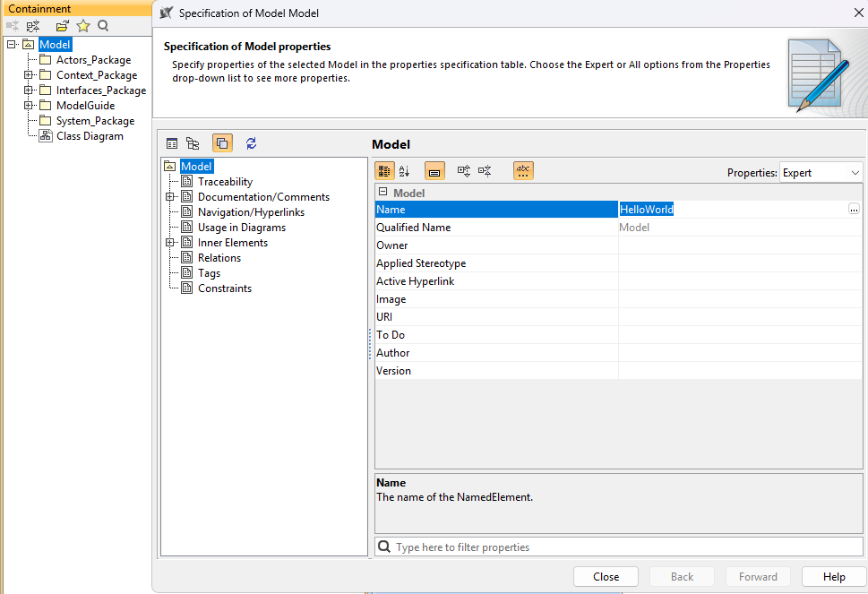Open Tags in specification tree
The image size is (868, 594).
point(209,273)
